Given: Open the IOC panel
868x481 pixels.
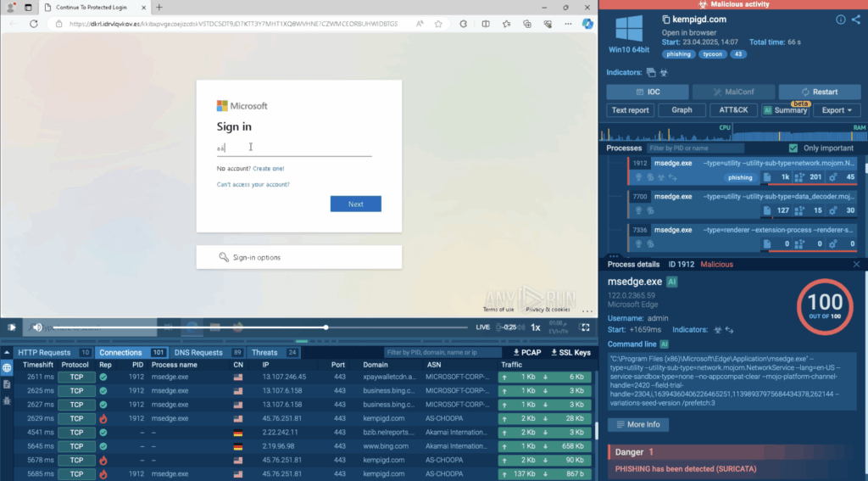Looking at the screenshot, I should pyautogui.click(x=648, y=92).
